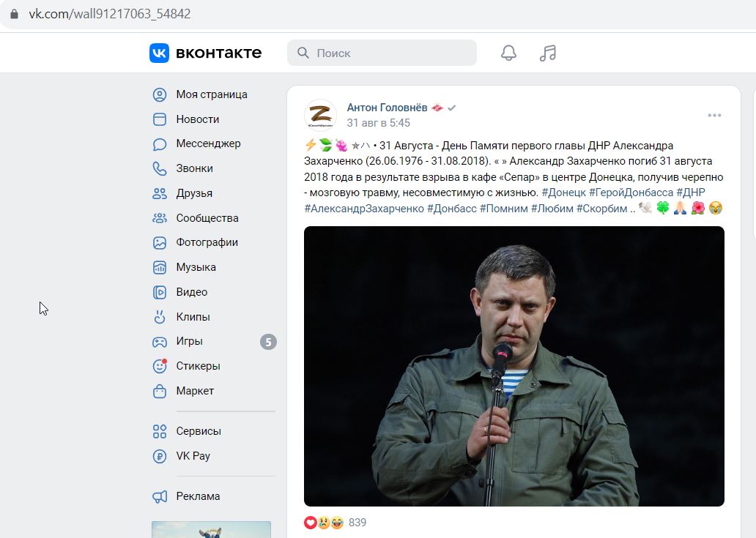756x538 pixels.
Task: Click the ad thumbnail below Реклама
Action: click(x=211, y=529)
